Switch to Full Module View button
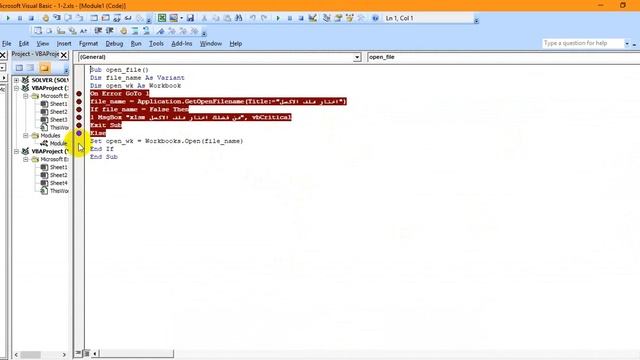640x360 pixels. tap(86, 353)
